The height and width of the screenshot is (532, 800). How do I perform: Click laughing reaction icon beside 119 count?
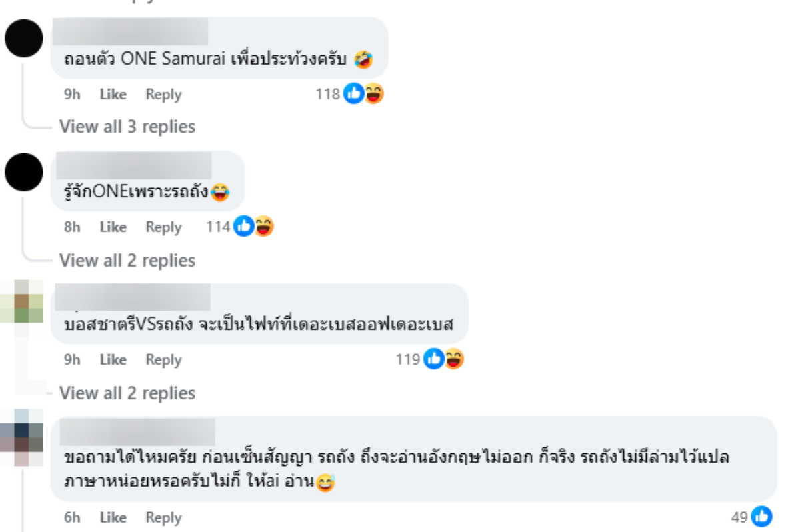point(454,360)
